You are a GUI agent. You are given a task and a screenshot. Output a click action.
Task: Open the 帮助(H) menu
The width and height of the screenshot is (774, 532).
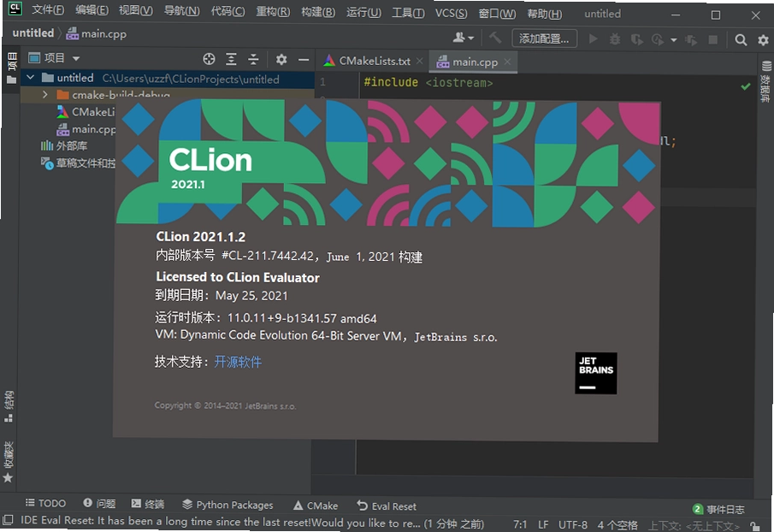point(545,14)
